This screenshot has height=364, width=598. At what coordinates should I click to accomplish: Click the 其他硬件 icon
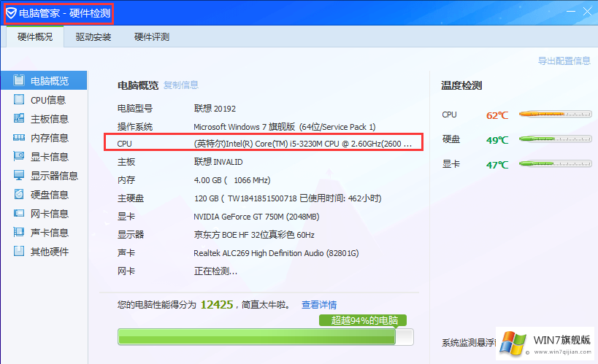coord(19,251)
